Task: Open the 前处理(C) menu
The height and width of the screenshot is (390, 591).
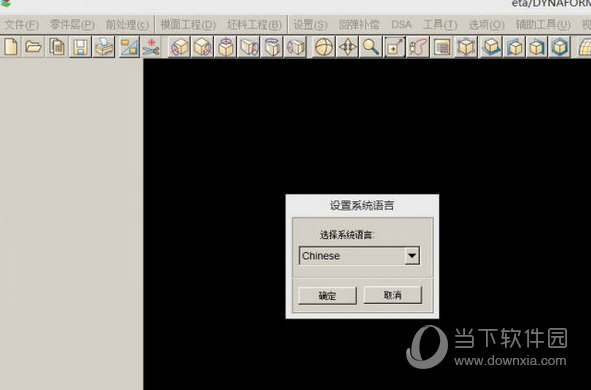Action: pyautogui.click(x=127, y=25)
